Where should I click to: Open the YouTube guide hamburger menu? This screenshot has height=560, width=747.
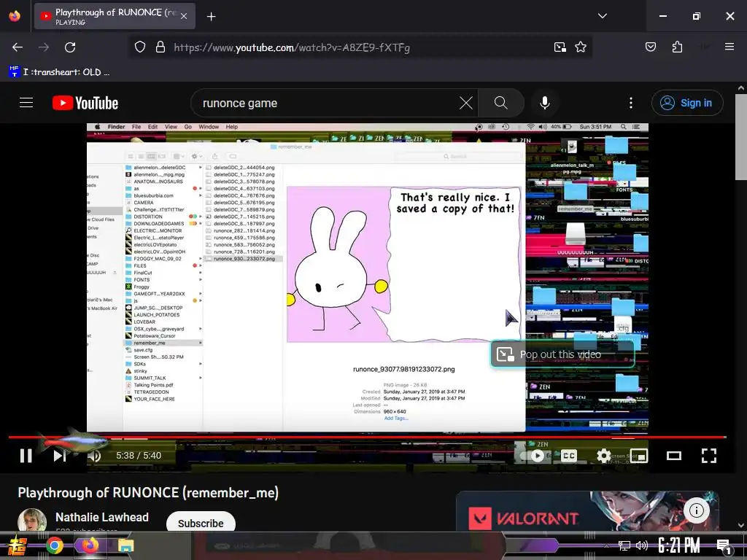pyautogui.click(x=26, y=103)
